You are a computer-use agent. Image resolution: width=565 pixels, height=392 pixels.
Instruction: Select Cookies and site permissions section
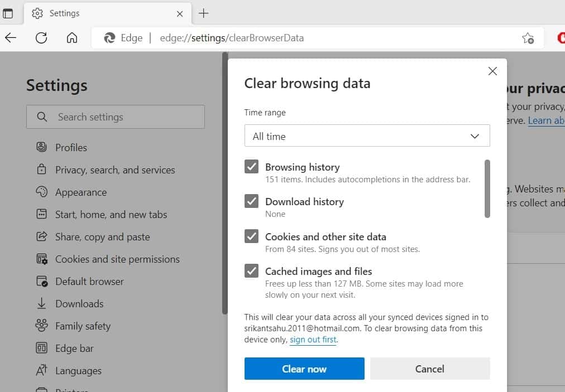coord(117,259)
